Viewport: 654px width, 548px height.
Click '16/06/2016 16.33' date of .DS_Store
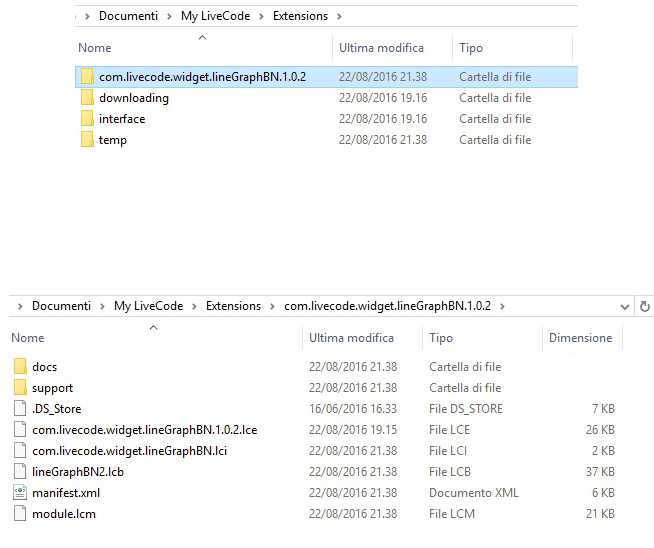pyautogui.click(x=353, y=409)
